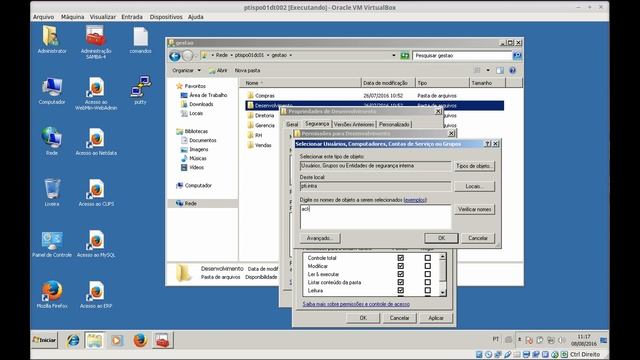Click Aplicar in the permissions dialog
This screenshot has width=640, height=360.
(x=436, y=318)
